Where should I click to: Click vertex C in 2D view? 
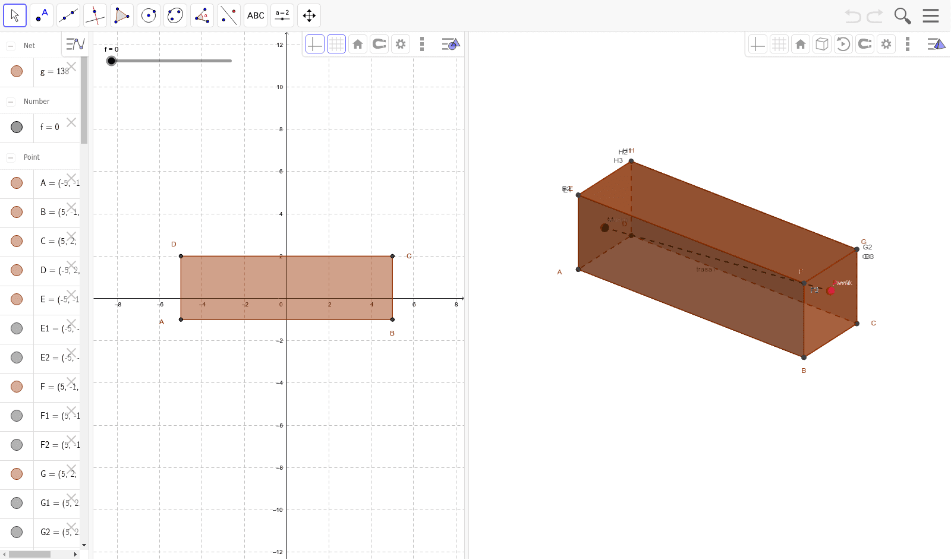392,256
